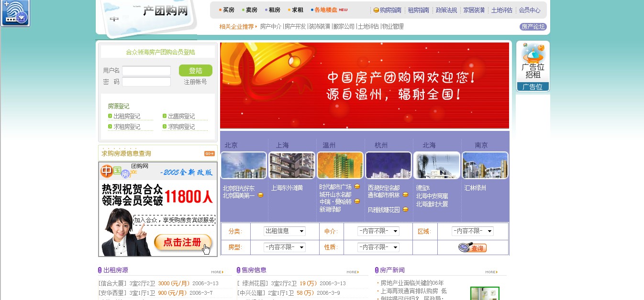
Task: Go to 卖房 in the navigation
Action: [x=252, y=10]
